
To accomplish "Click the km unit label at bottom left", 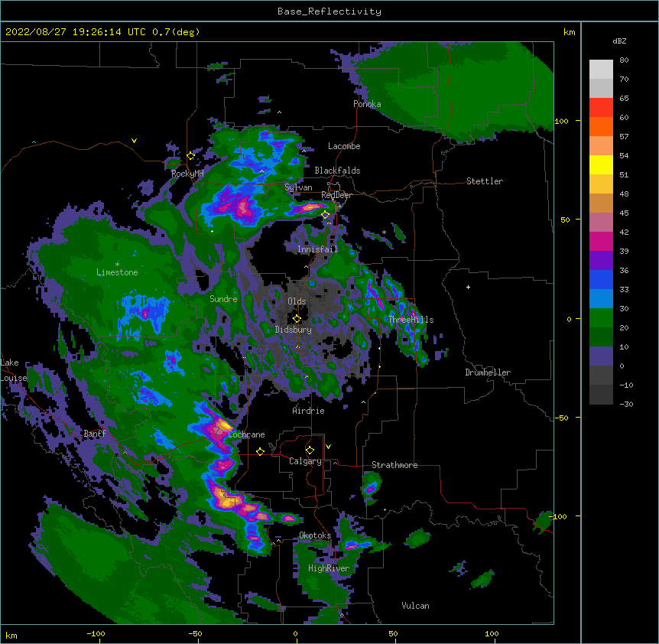I will pyautogui.click(x=11, y=636).
